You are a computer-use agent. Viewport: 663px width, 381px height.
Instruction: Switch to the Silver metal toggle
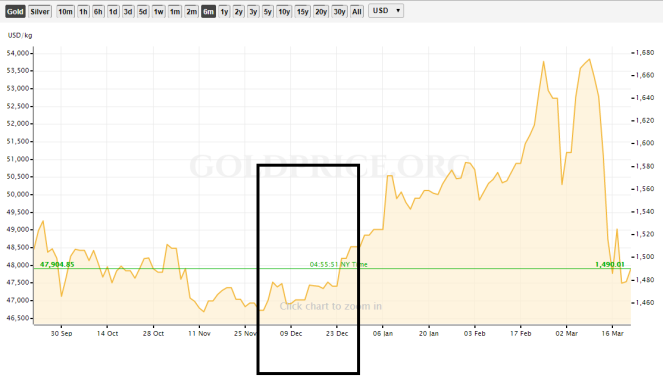coord(40,11)
